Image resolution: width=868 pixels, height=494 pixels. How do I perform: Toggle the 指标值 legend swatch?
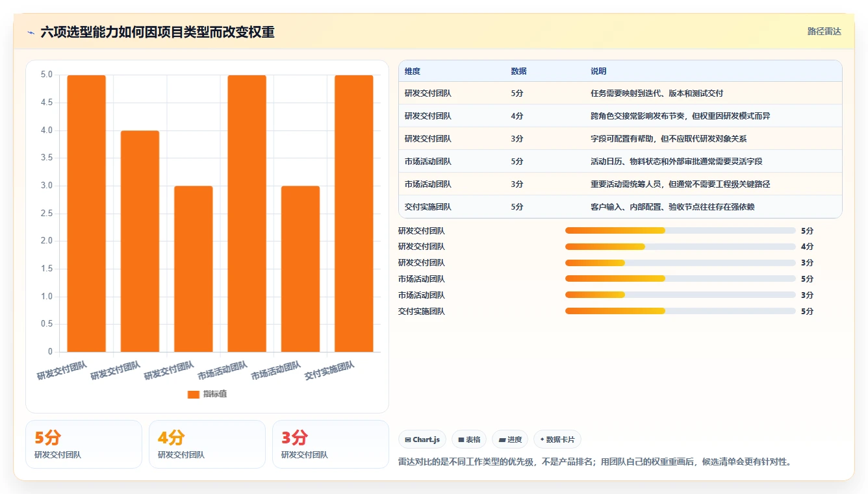pos(194,394)
